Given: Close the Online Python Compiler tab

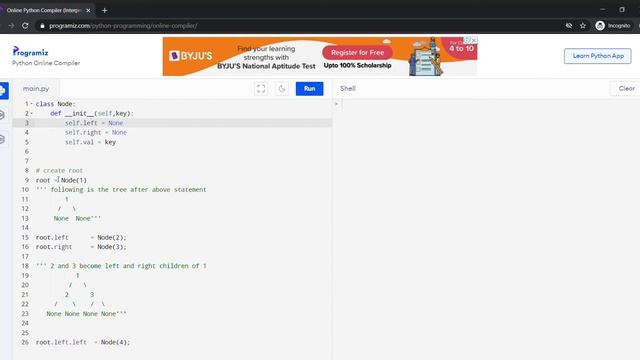Looking at the screenshot, I should [x=88, y=10].
